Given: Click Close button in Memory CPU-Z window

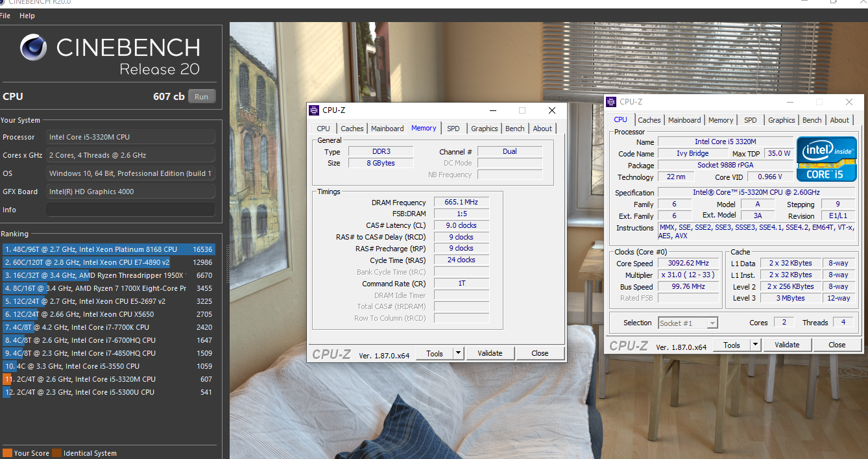Looking at the screenshot, I should tap(540, 353).
